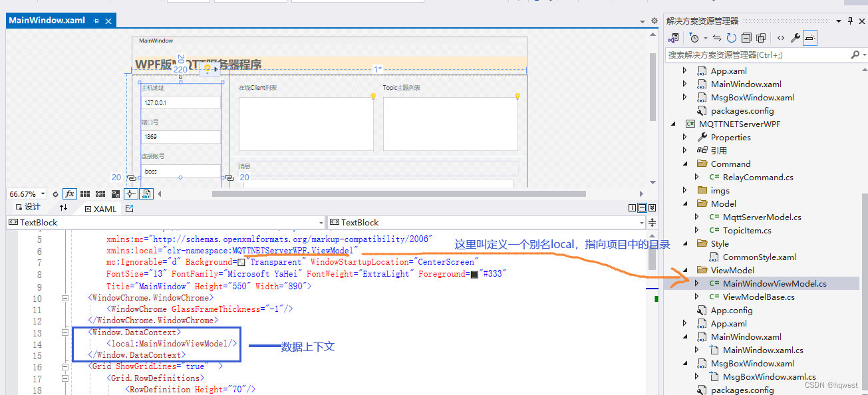Image resolution: width=868 pixels, height=395 pixels.
Task: Click the Properties wrench icon in Solution Explorer
Action: click(x=796, y=37)
